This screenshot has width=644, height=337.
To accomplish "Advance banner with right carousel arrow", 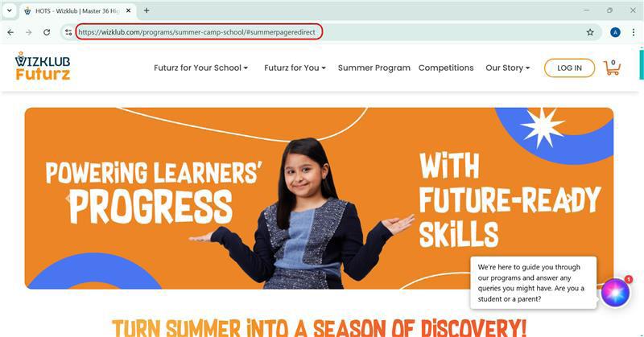I will click(568, 199).
